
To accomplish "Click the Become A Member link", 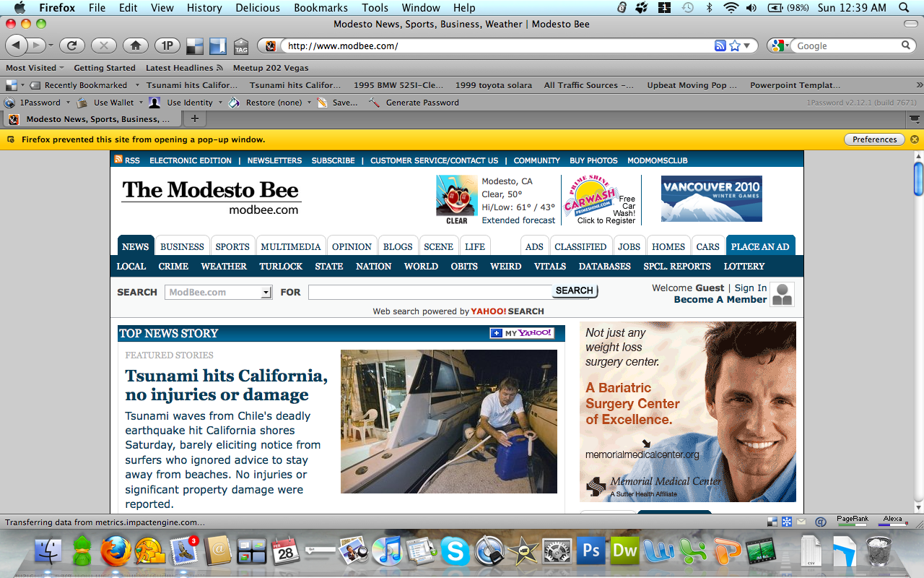I will pyautogui.click(x=720, y=299).
